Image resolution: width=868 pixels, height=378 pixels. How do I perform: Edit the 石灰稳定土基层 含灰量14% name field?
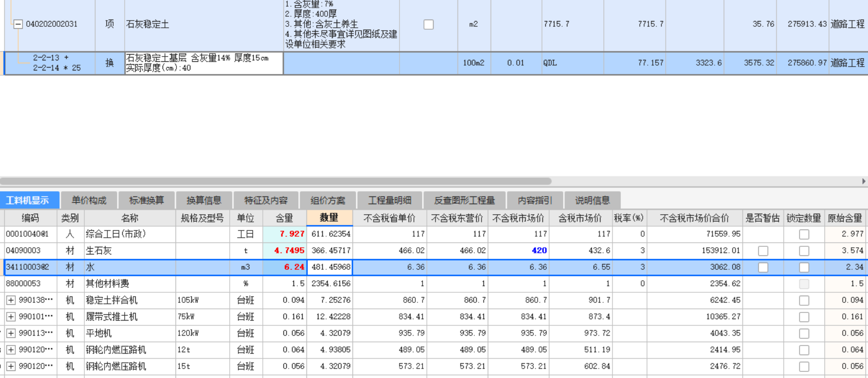click(x=204, y=63)
